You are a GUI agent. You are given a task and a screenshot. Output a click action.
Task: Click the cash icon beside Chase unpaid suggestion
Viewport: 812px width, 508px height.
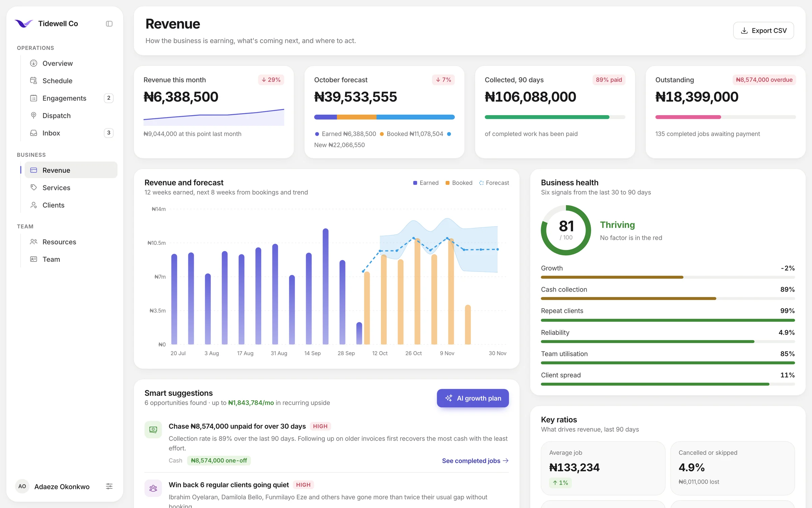pos(153,429)
